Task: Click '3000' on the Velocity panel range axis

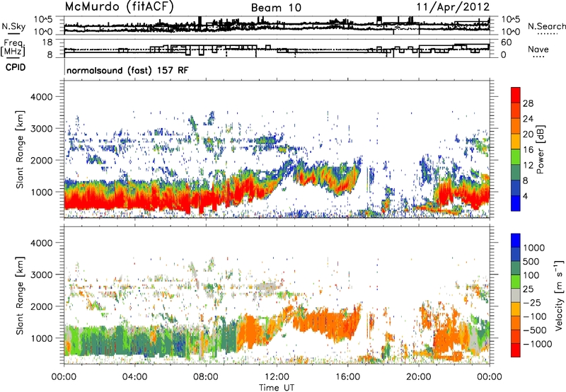Action: 41,275
